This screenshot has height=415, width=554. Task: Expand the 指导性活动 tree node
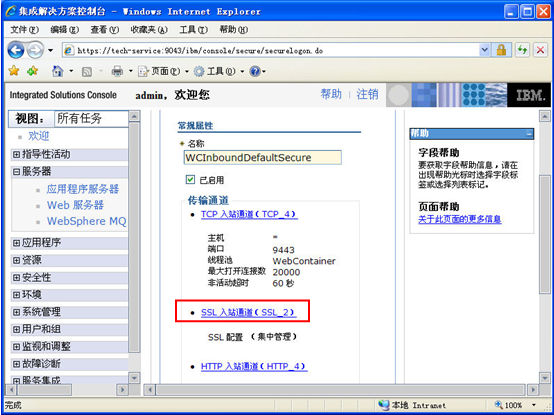(x=16, y=154)
